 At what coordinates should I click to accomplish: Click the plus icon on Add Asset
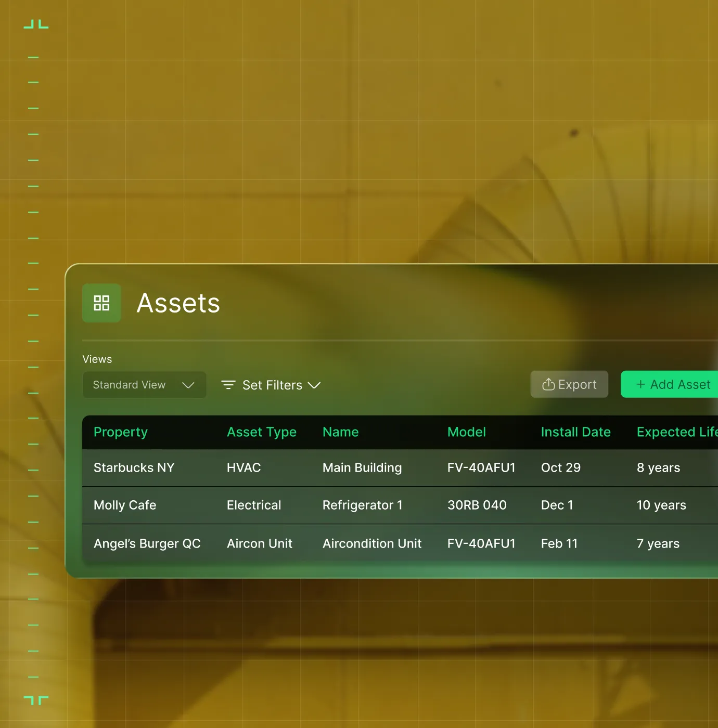pyautogui.click(x=640, y=384)
